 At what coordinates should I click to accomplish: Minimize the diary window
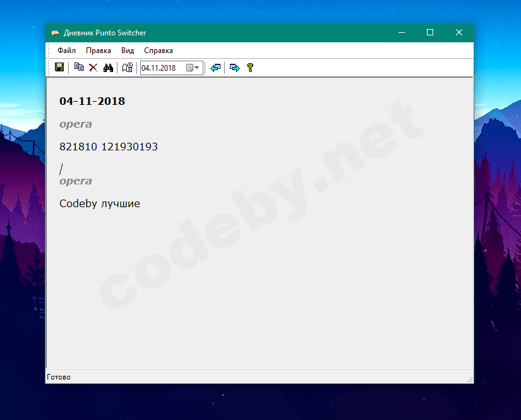402,32
